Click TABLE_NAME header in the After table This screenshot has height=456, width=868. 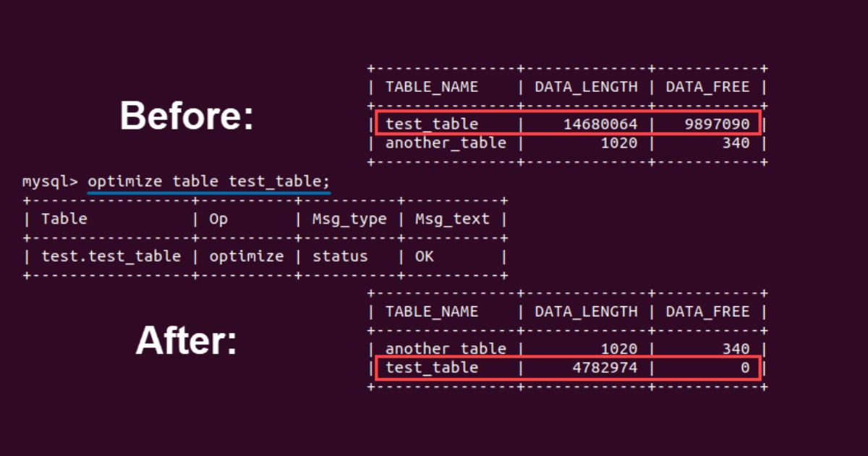click(432, 311)
